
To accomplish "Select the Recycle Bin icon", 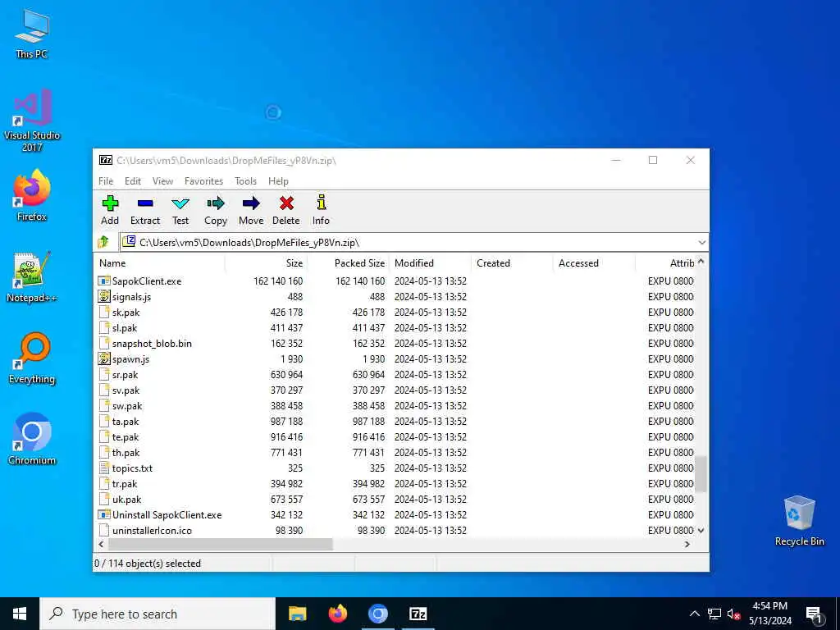I will 799,520.
